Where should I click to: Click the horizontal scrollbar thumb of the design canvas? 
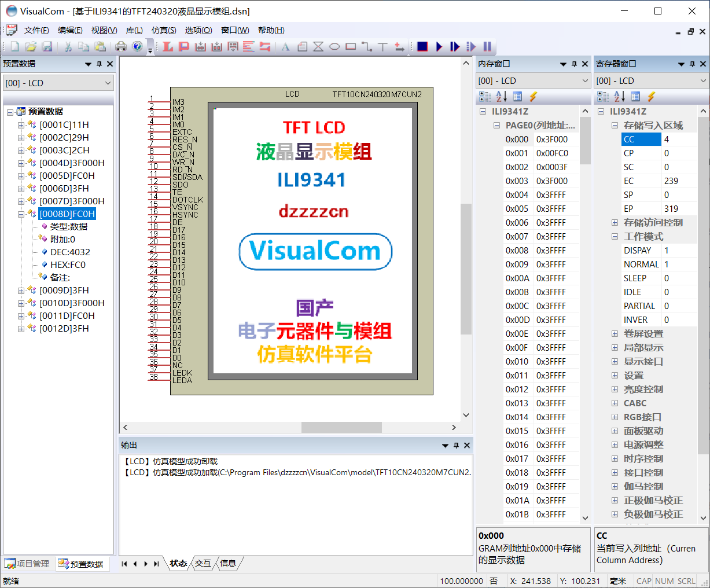pyautogui.click(x=341, y=427)
